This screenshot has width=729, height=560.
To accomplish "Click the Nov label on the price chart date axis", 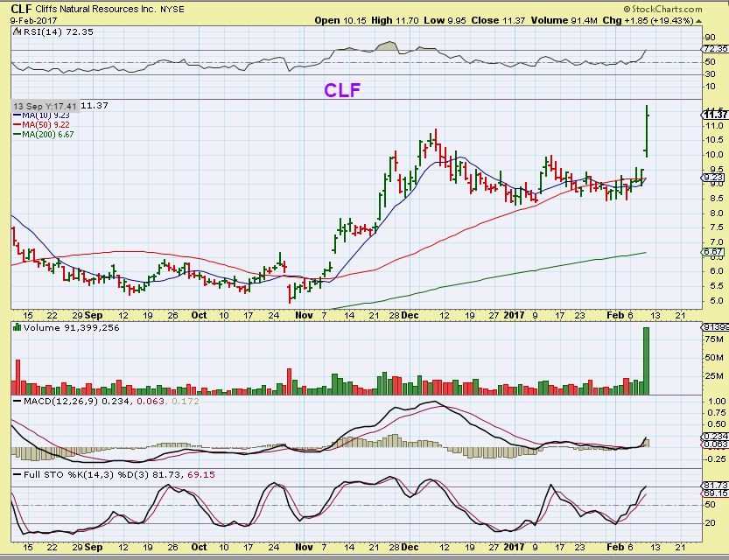I will point(304,315).
